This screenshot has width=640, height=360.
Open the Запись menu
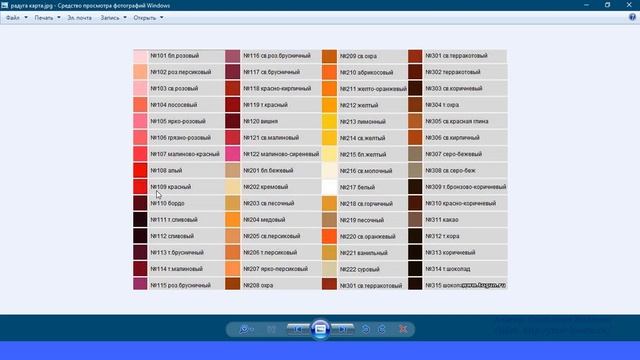pyautogui.click(x=113, y=18)
